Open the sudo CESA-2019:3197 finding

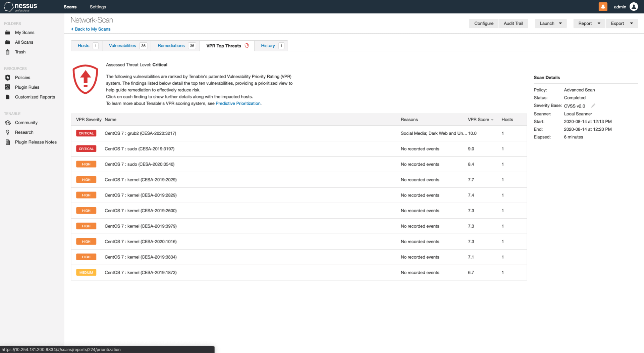[299, 149]
